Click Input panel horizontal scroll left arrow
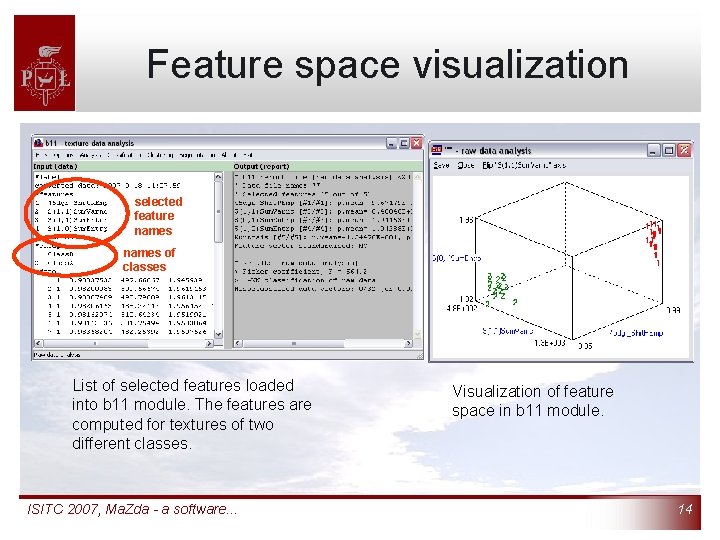This screenshot has height=540, width=720. pos(39,343)
